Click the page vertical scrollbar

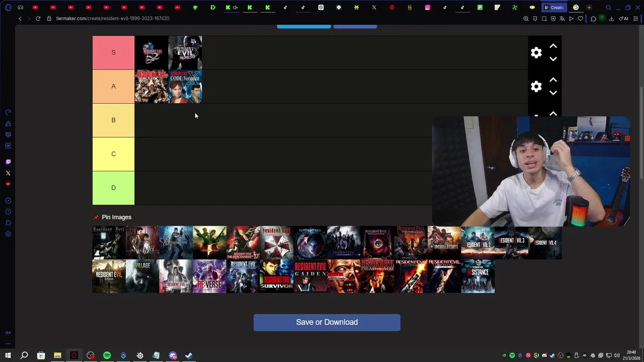coord(641,133)
